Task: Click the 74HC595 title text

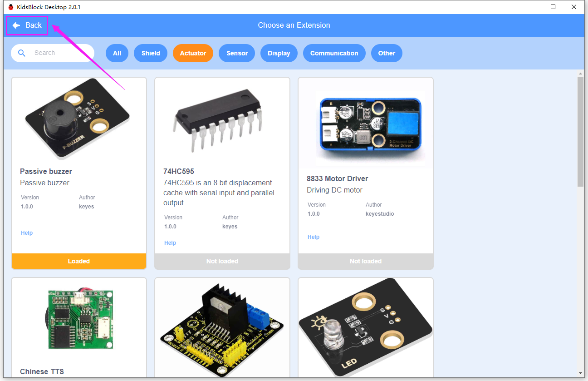Action: coord(179,171)
